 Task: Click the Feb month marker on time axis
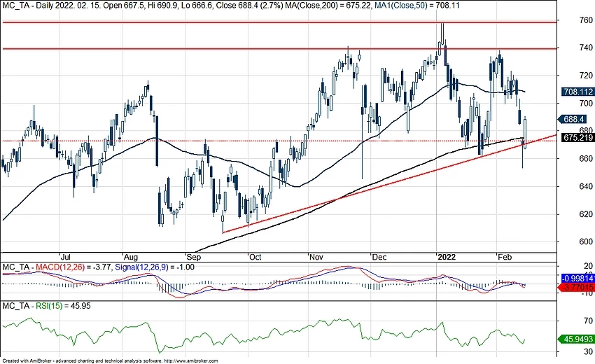[x=504, y=257]
